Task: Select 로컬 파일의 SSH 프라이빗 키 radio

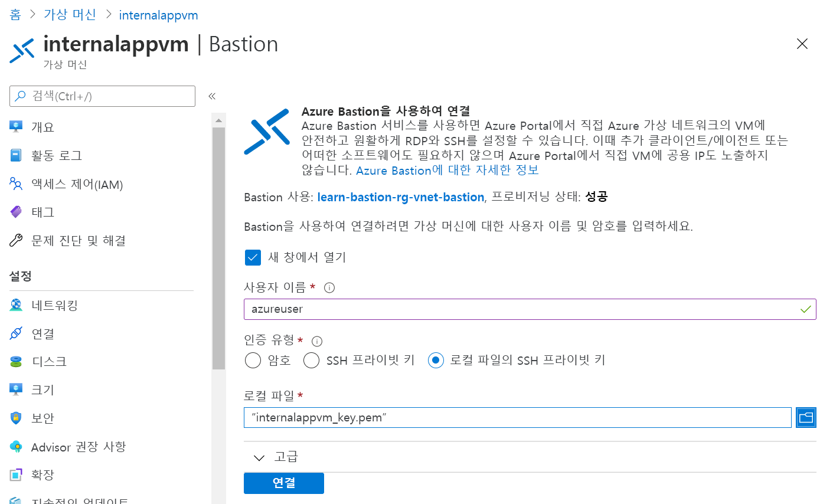Action: click(x=436, y=360)
